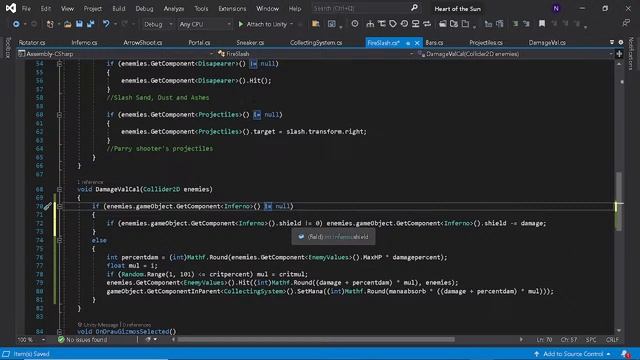The height and width of the screenshot is (360, 640).
Task: Click the Bookmark toolbar icon
Action: pos(542,24)
